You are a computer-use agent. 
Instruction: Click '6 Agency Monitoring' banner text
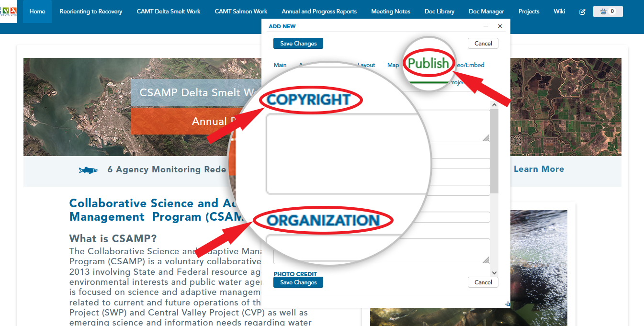point(167,169)
